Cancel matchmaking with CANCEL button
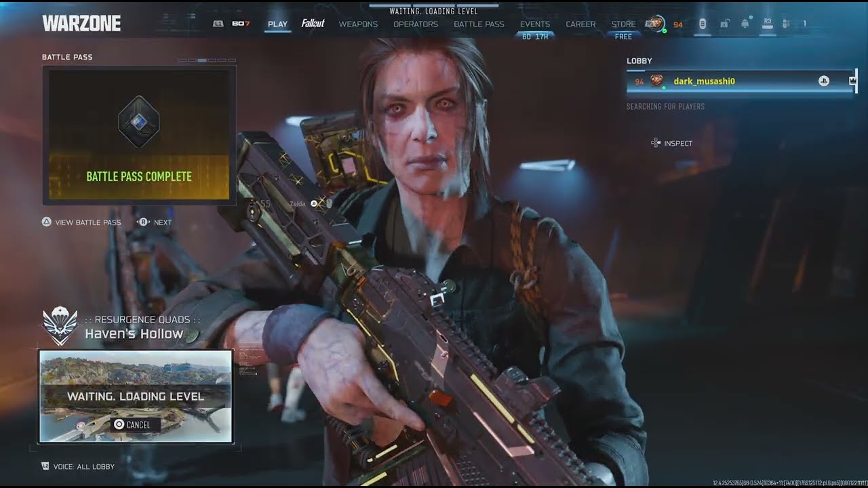The image size is (868, 488). coord(136,425)
